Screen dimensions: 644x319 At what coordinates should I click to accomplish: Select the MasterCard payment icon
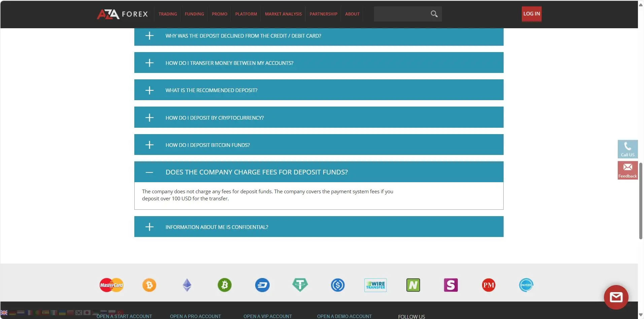click(111, 285)
